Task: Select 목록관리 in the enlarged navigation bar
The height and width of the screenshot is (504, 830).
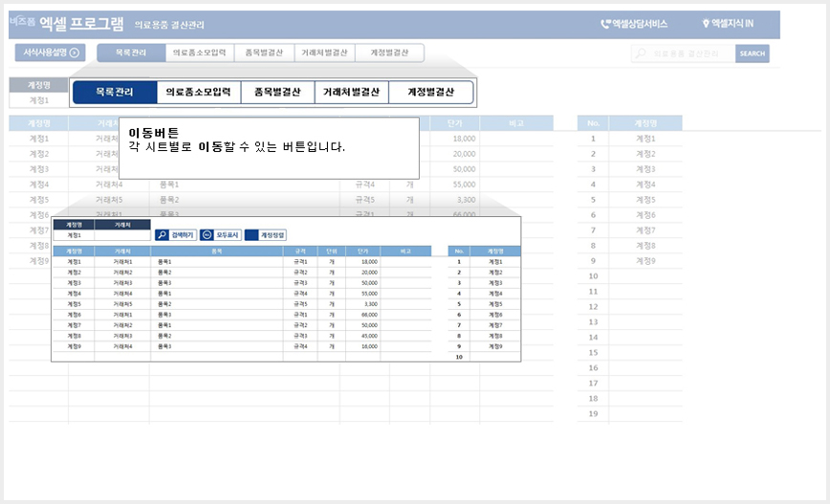Action: (x=115, y=92)
